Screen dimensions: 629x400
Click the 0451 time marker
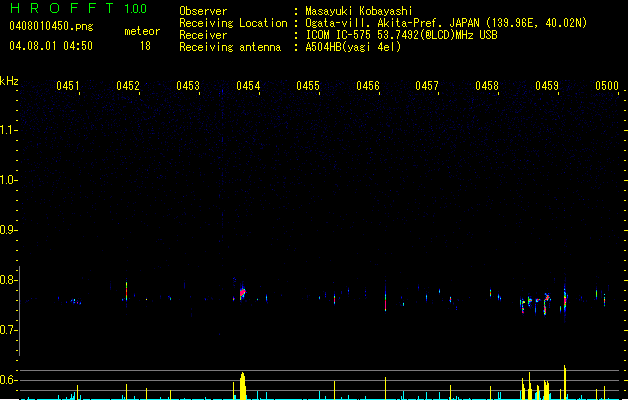[x=68, y=86]
